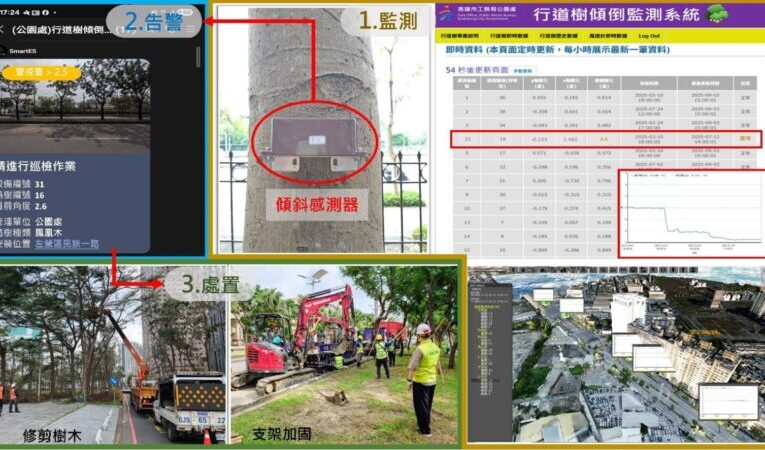Click the tilt trend line chart
Screen dimensions: 765x450
692,213
